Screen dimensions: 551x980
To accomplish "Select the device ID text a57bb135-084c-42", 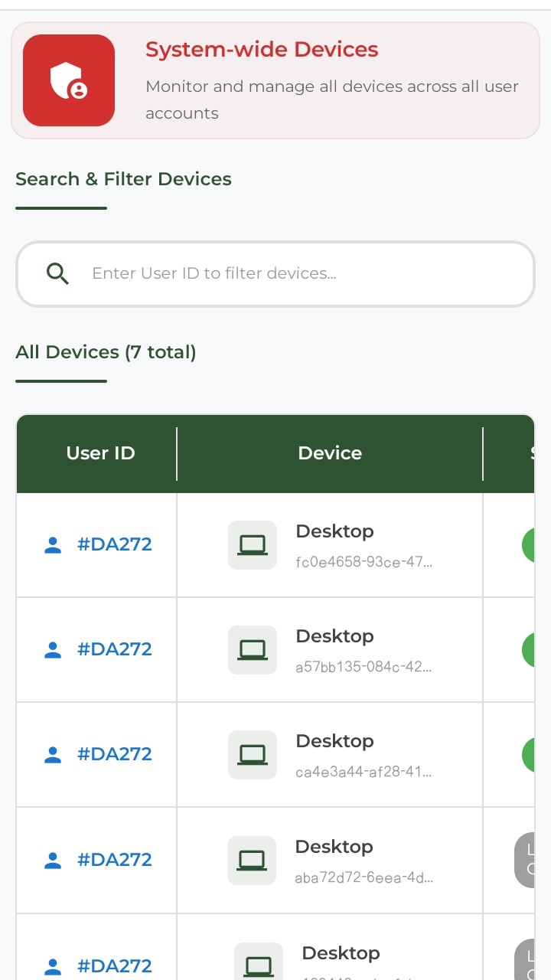I will pyautogui.click(x=364, y=667).
